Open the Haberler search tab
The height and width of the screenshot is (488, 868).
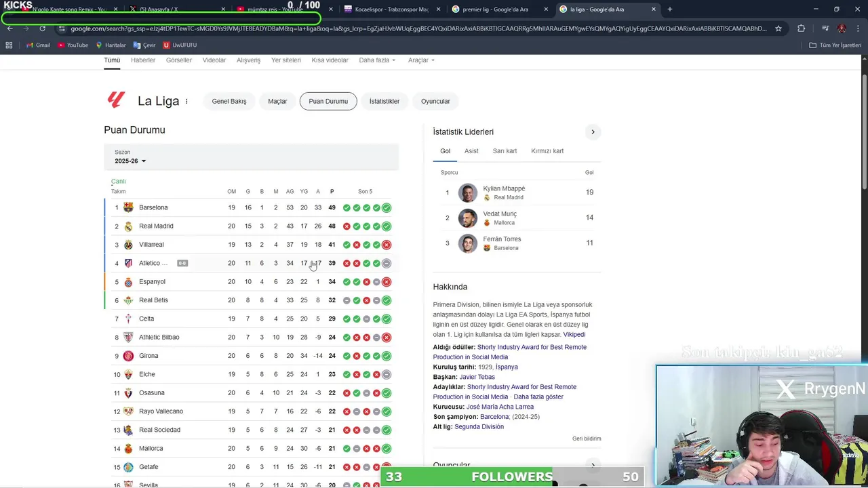point(143,60)
